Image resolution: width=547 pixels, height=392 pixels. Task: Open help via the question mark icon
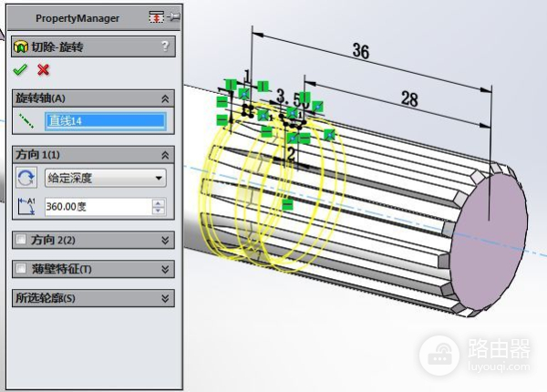pyautogui.click(x=164, y=46)
